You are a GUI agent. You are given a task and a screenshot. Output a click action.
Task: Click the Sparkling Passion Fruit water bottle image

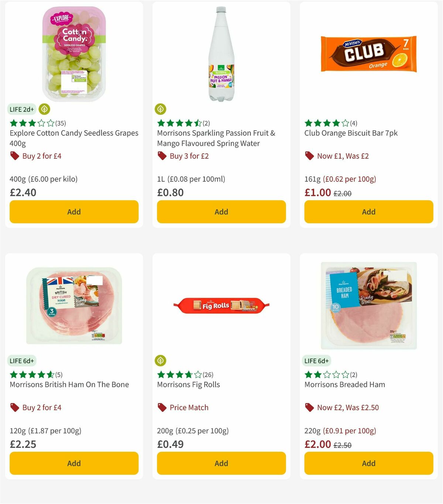pos(221,53)
